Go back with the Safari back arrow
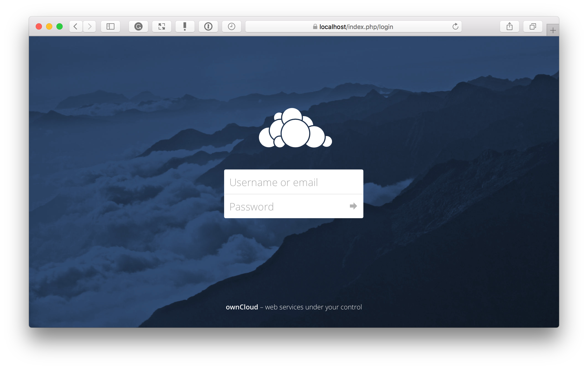Viewport: 588px width, 369px height. click(76, 26)
